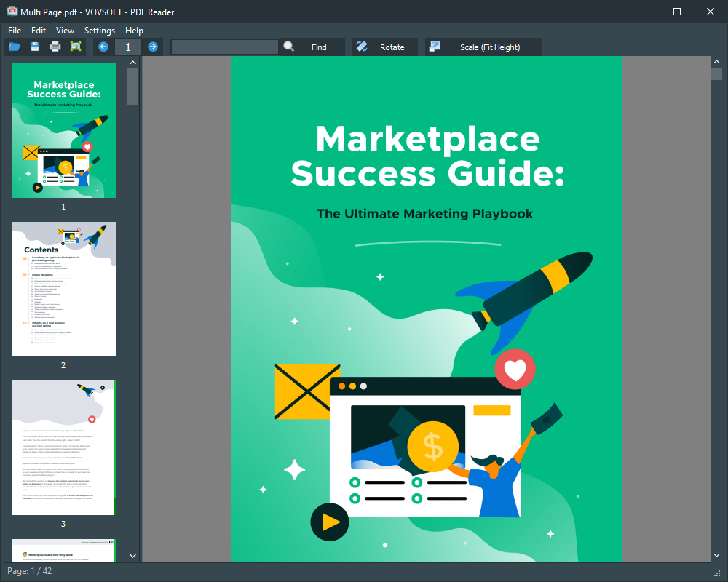Click the document view scroll up arrow

716,62
